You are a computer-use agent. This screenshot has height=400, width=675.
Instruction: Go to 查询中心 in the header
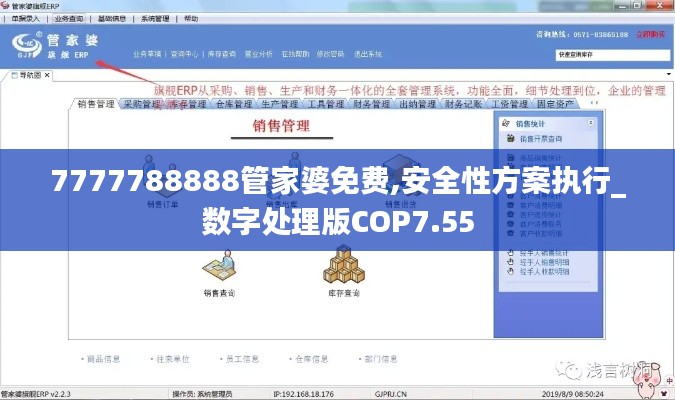click(x=184, y=54)
